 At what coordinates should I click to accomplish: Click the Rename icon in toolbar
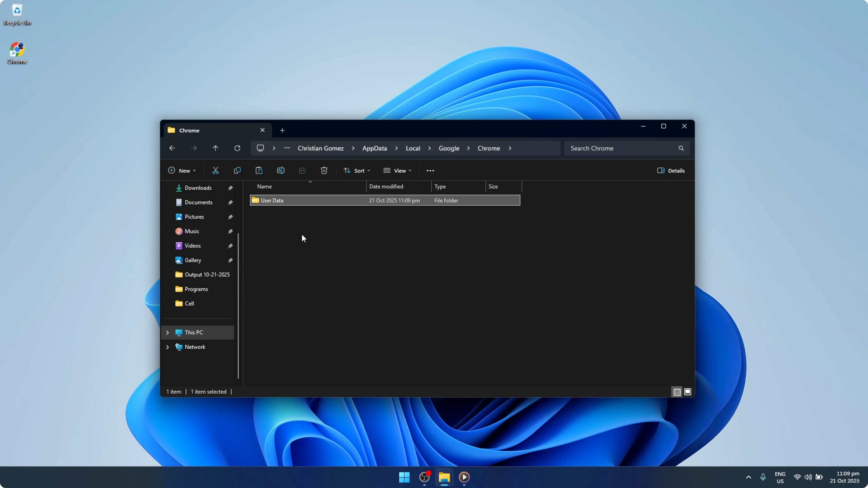[280, 170]
